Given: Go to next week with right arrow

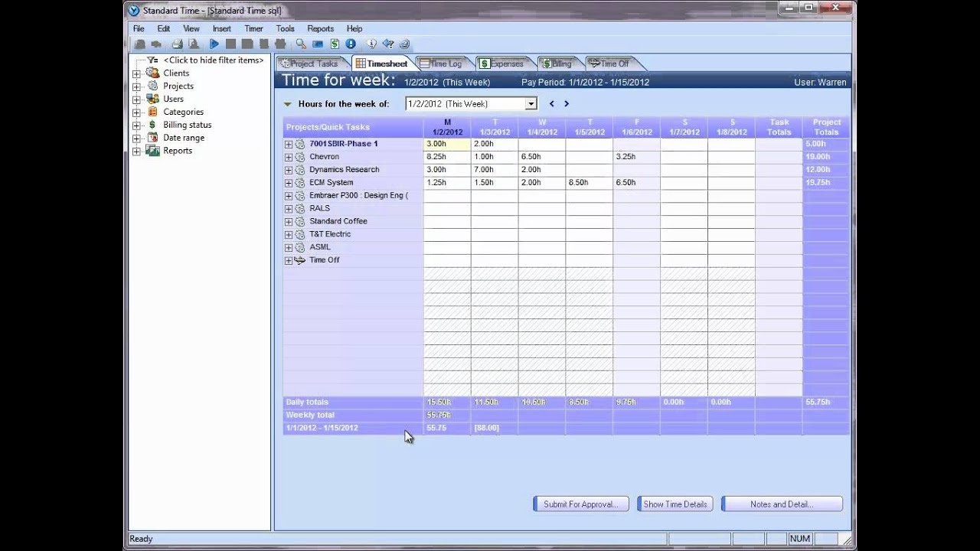Looking at the screenshot, I should (567, 104).
